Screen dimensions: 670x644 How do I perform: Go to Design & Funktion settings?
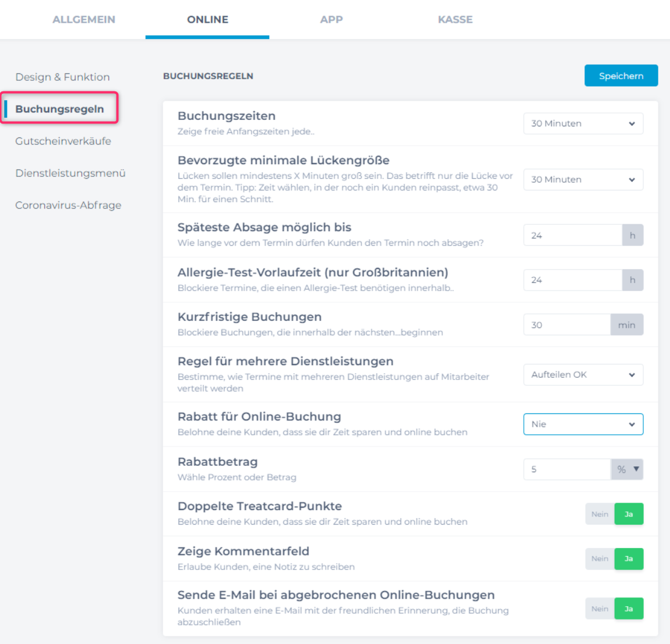click(x=62, y=77)
